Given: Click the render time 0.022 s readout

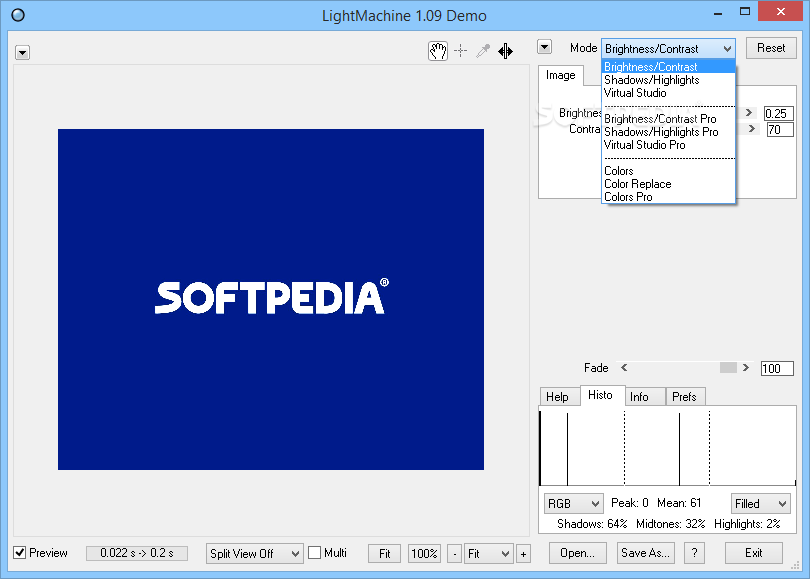Looking at the screenshot, I should [x=137, y=553].
